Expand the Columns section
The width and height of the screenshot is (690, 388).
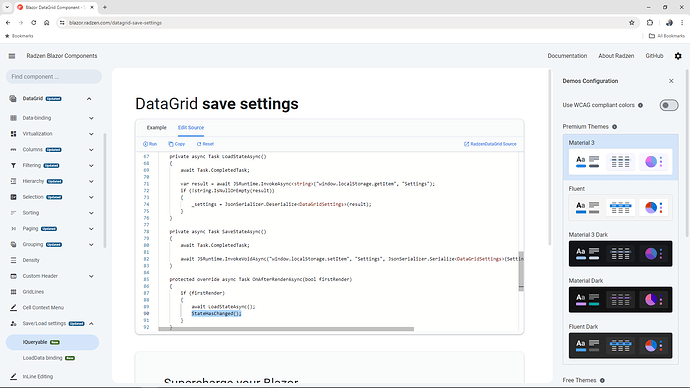click(x=91, y=150)
